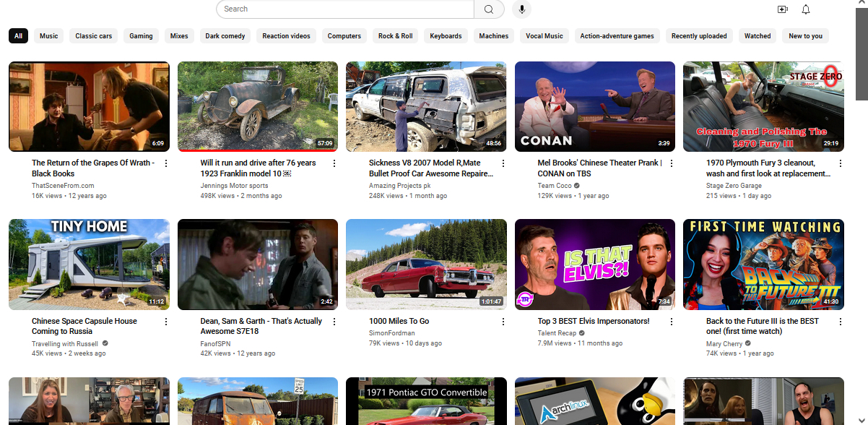Select the Reaction videos chip
The width and height of the screenshot is (868, 425).
pyautogui.click(x=286, y=36)
